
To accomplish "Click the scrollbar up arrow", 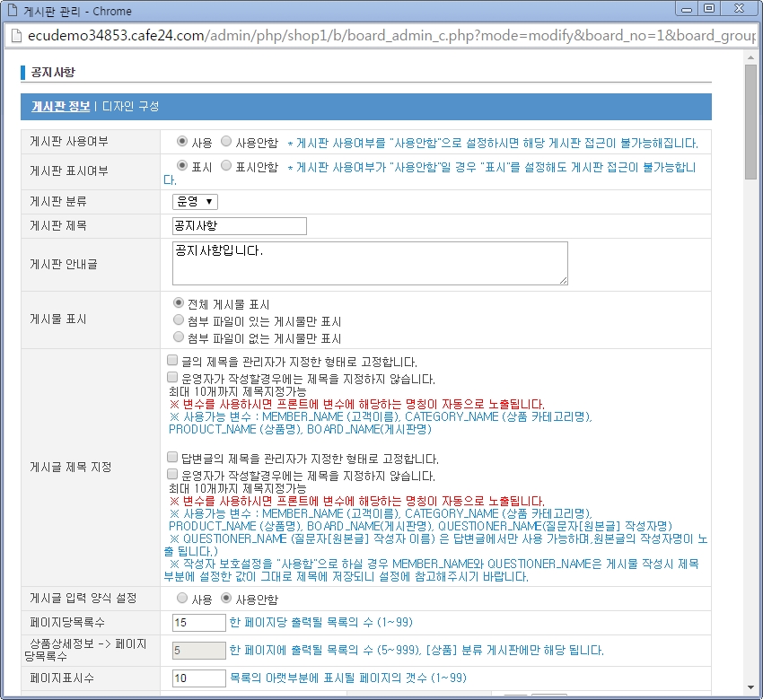I will 752,57.
